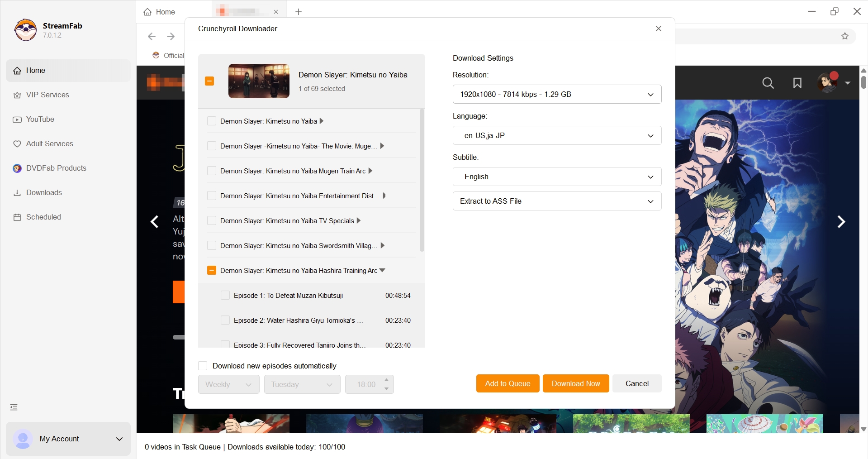Collapse the Hashira Training Arc episode list

pos(382,270)
